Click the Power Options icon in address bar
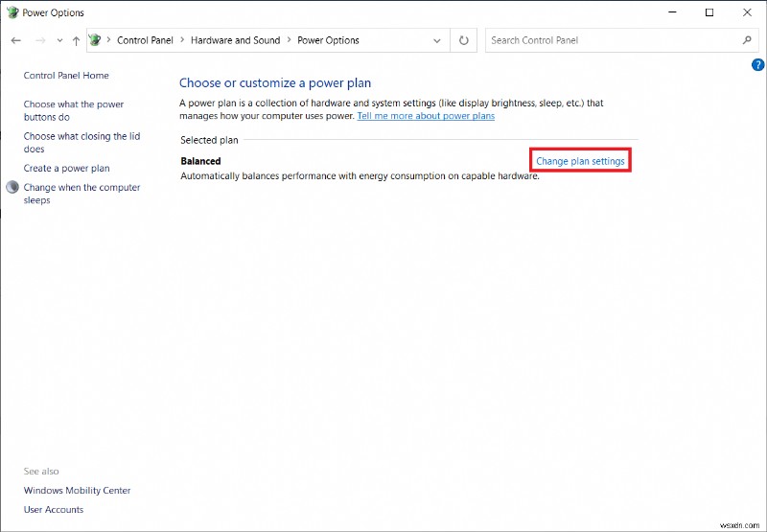 (x=95, y=40)
